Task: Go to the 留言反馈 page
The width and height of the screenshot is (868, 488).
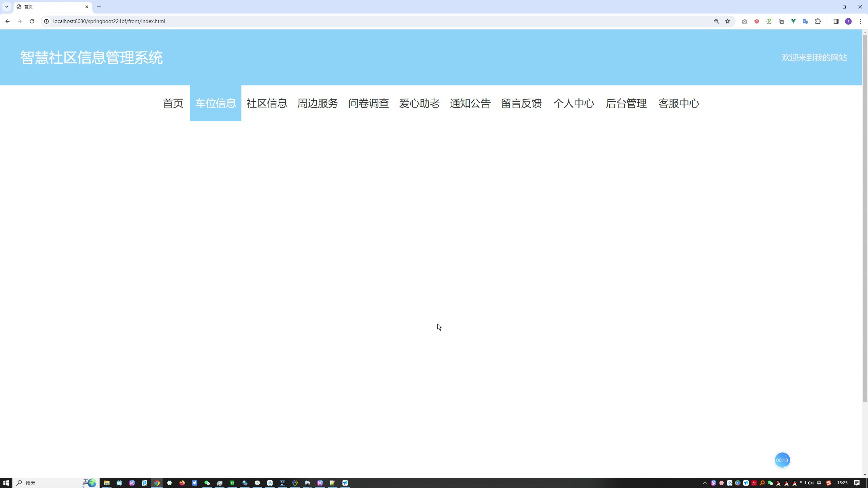Action: point(521,103)
